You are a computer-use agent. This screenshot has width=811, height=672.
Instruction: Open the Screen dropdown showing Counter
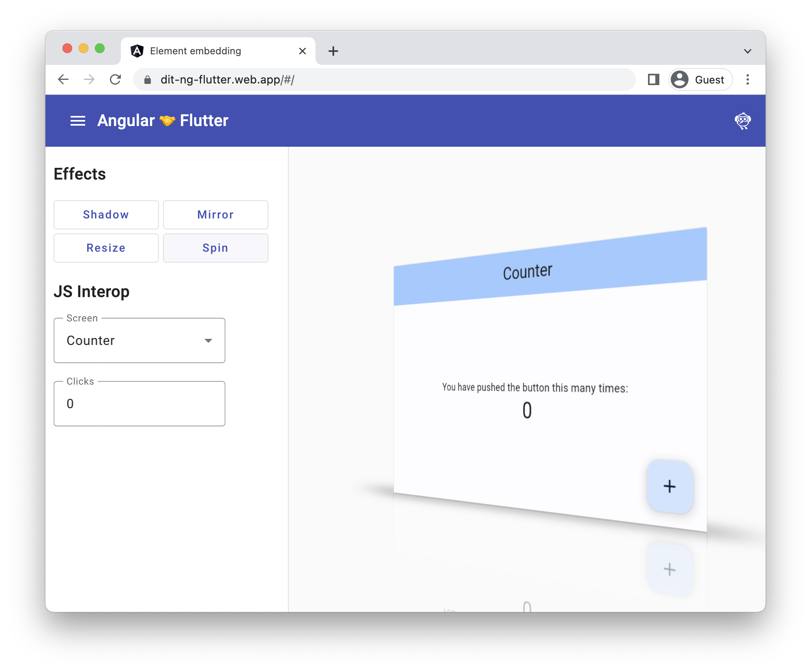139,340
